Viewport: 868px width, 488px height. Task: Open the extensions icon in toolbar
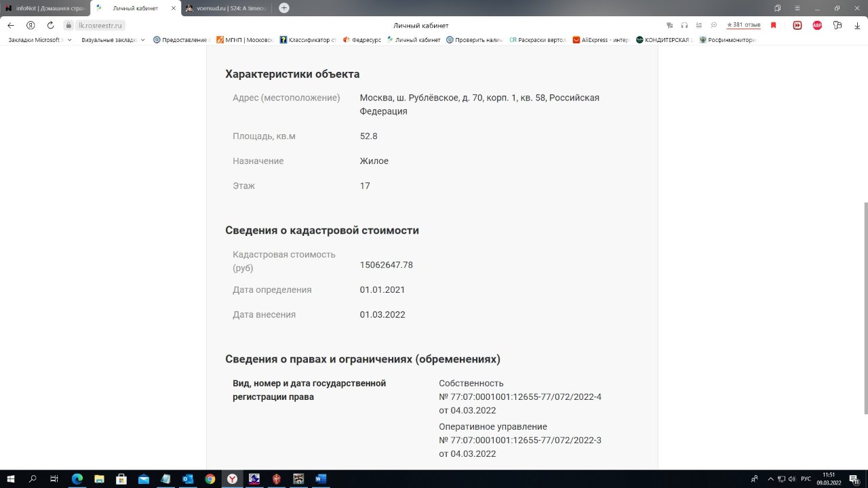[837, 25]
